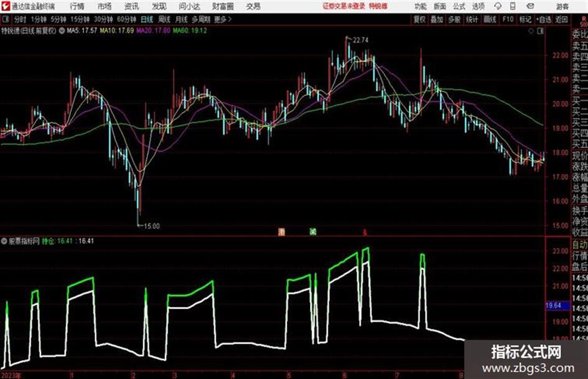The image size is (588, 379).
Task: Switch to 60分钟 period tab
Action: pos(127,19)
